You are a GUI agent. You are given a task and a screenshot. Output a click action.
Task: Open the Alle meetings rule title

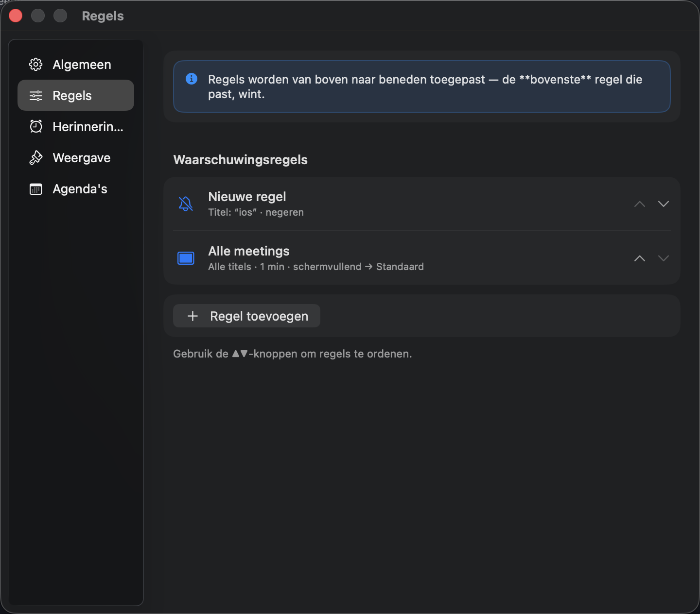(x=249, y=251)
